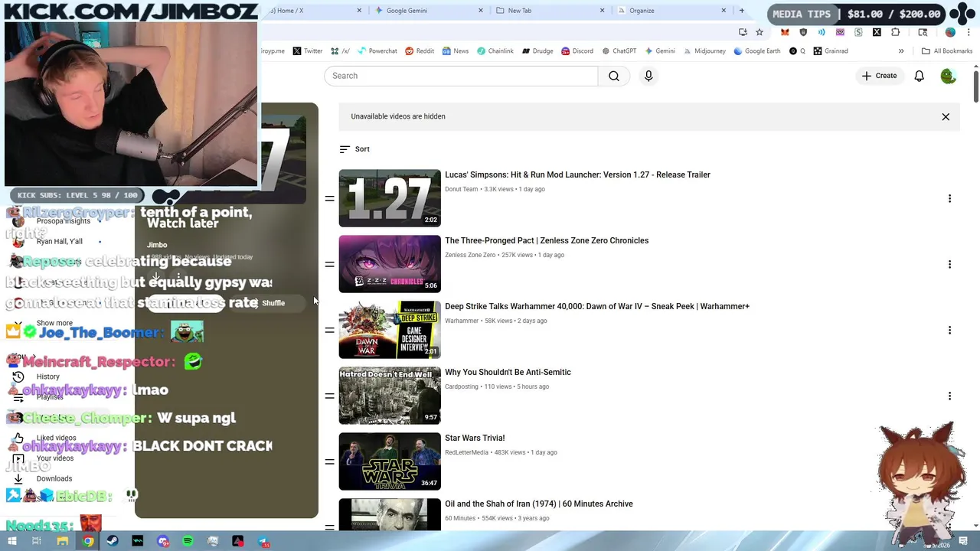Switch to the Google Gemini tab

[x=430, y=11]
